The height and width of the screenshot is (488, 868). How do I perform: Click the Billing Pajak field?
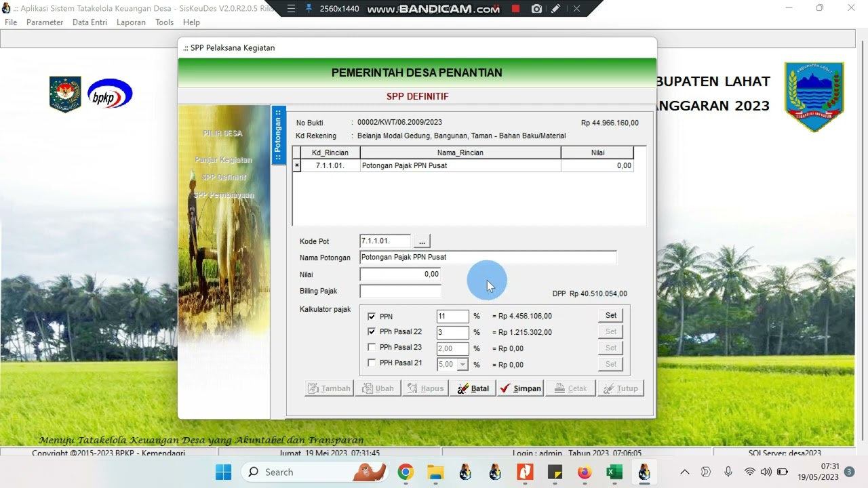[x=400, y=291]
